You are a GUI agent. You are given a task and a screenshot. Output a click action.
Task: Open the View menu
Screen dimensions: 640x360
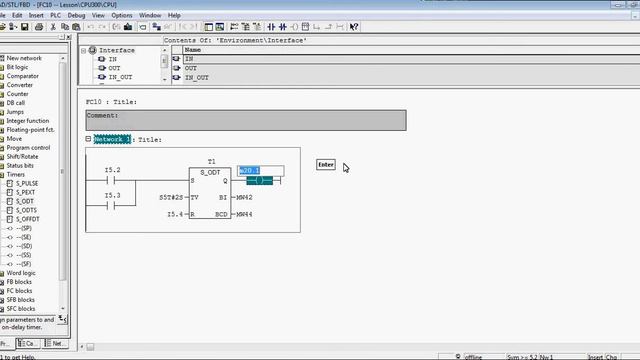[x=98, y=16]
